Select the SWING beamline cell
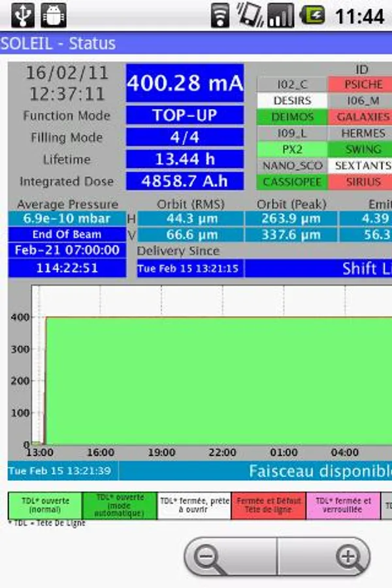392x588 pixels. click(361, 149)
